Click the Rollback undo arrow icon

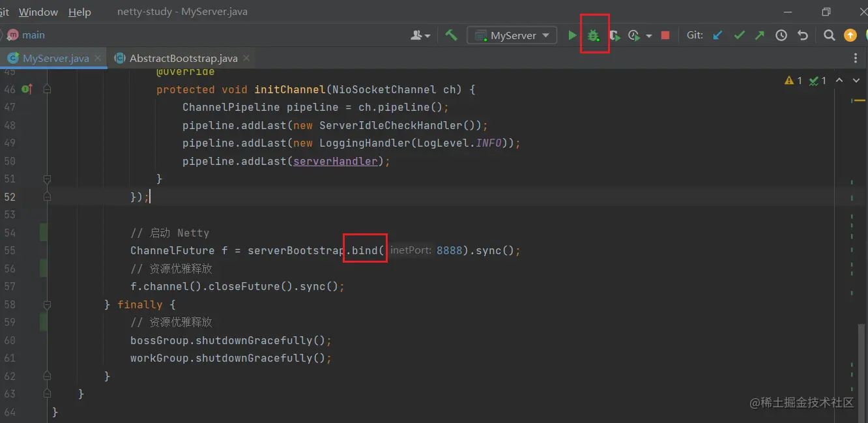[803, 35]
